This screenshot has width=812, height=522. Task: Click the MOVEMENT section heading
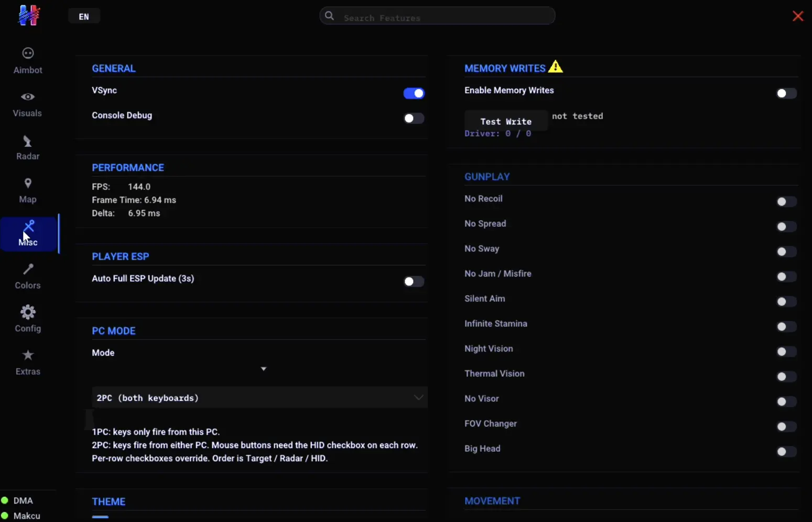492,501
